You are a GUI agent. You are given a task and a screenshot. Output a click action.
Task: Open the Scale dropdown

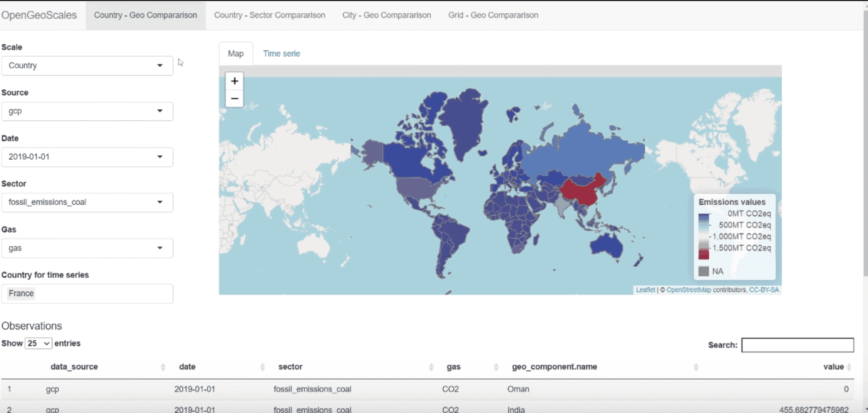pyautogui.click(x=87, y=65)
